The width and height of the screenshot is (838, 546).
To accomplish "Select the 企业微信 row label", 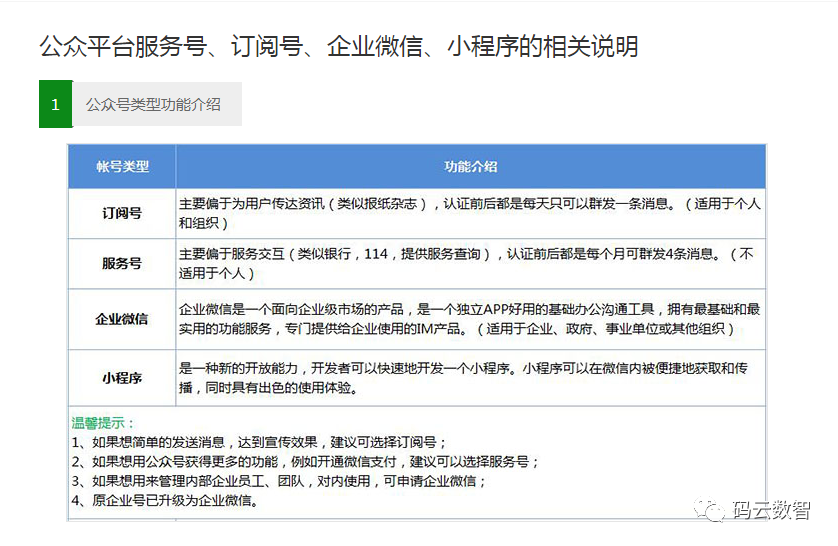I will click(122, 319).
